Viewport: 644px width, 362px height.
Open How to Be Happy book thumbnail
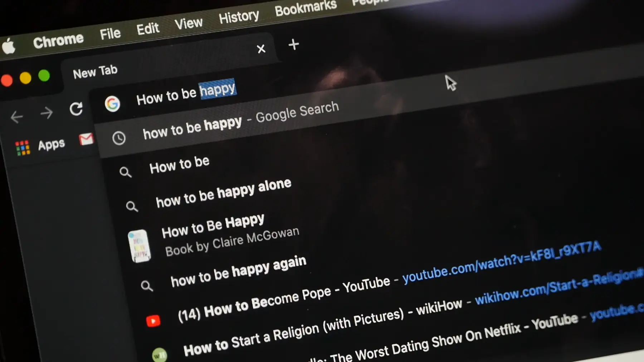139,246
